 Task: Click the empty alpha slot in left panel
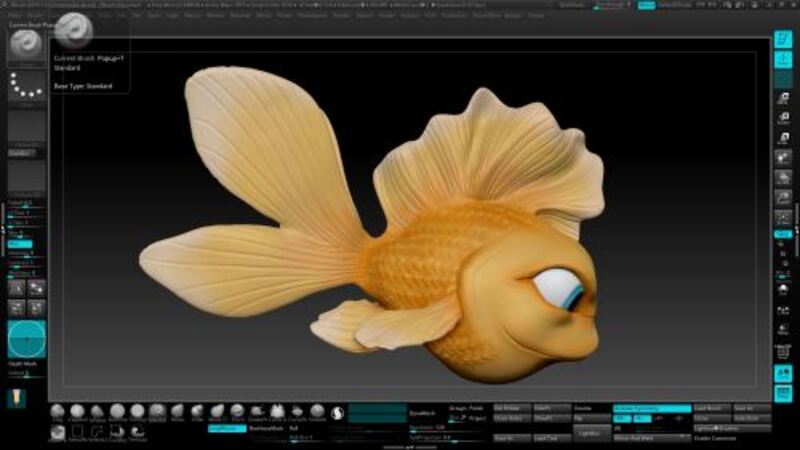(x=27, y=126)
